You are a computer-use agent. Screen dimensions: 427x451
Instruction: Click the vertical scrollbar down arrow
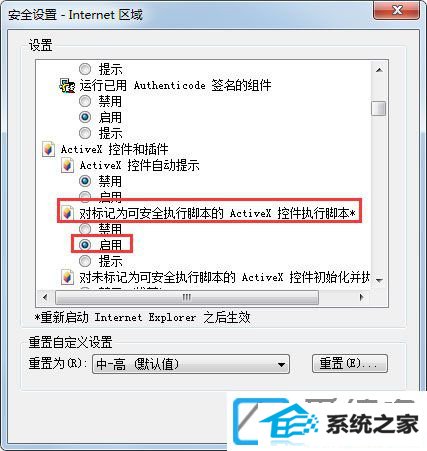click(379, 280)
